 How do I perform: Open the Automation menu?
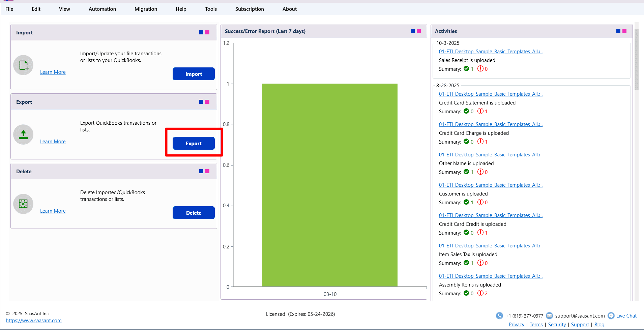[102, 9]
